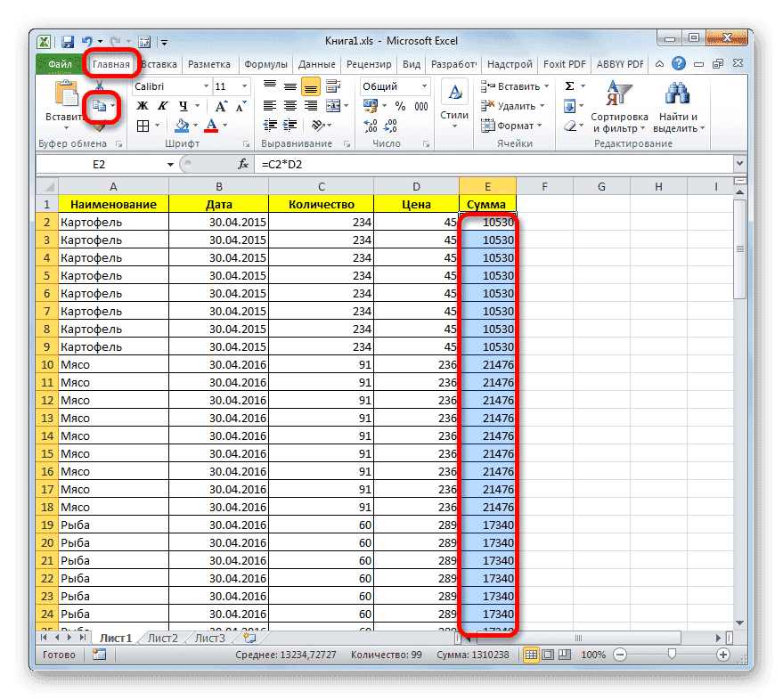This screenshot has height=700, width=783.
Task: Toggle center text alignment
Action: pyautogui.click(x=289, y=106)
